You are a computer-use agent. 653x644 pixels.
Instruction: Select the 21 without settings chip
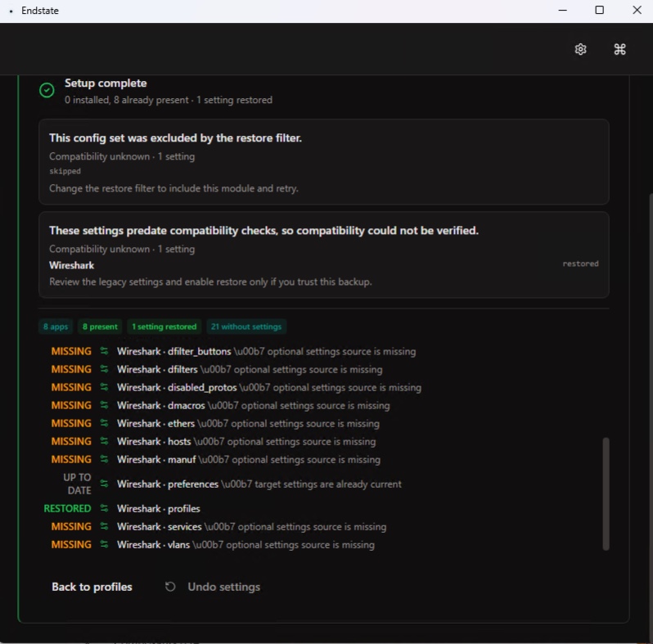click(246, 327)
